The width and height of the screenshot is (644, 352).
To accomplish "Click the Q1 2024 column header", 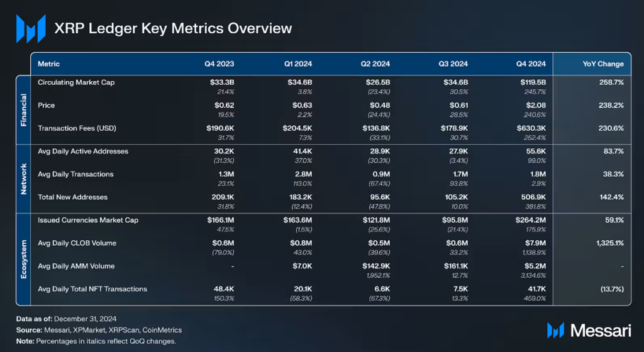I will pyautogui.click(x=297, y=64).
